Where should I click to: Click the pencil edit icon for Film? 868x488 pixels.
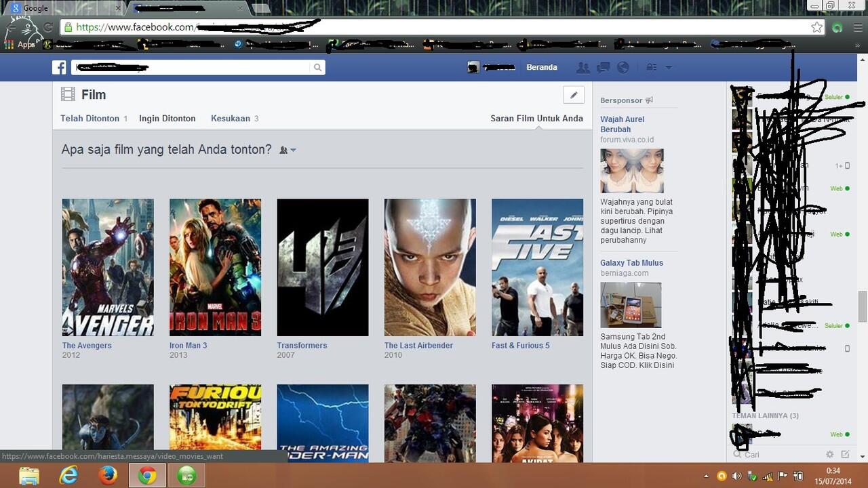pyautogui.click(x=573, y=95)
